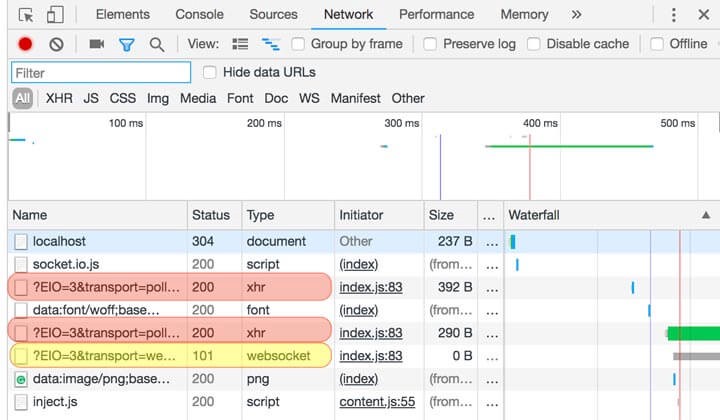Toggle the network filter funnel icon
The height and width of the screenshot is (420, 720).
127,44
